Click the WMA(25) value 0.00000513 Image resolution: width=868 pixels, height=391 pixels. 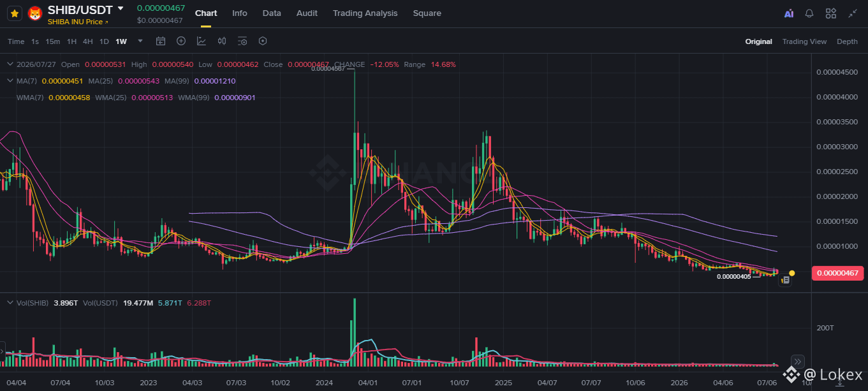pyautogui.click(x=152, y=98)
